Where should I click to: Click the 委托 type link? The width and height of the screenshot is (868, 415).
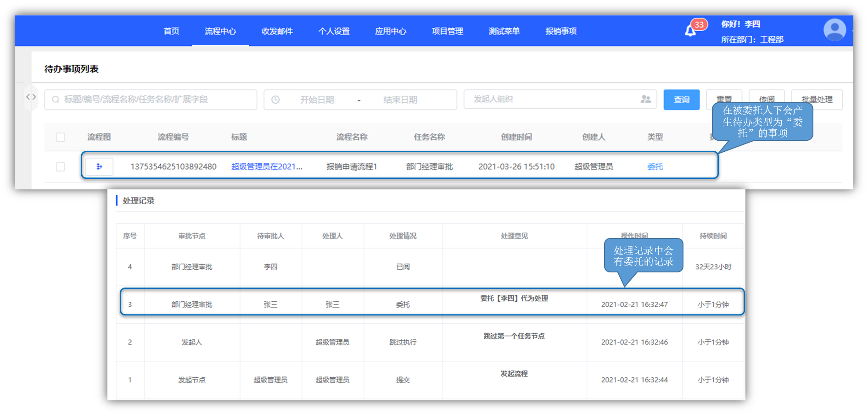[x=655, y=166]
